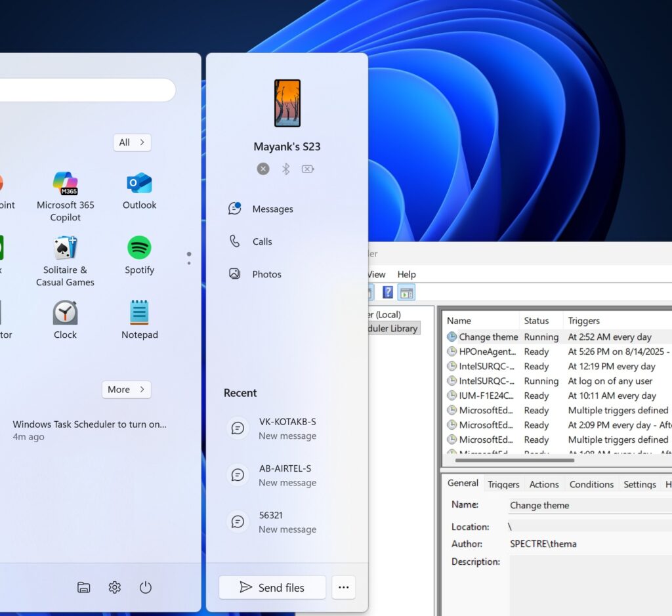The width and height of the screenshot is (672, 616).
Task: Open power options in the Start menu
Action: (145, 587)
